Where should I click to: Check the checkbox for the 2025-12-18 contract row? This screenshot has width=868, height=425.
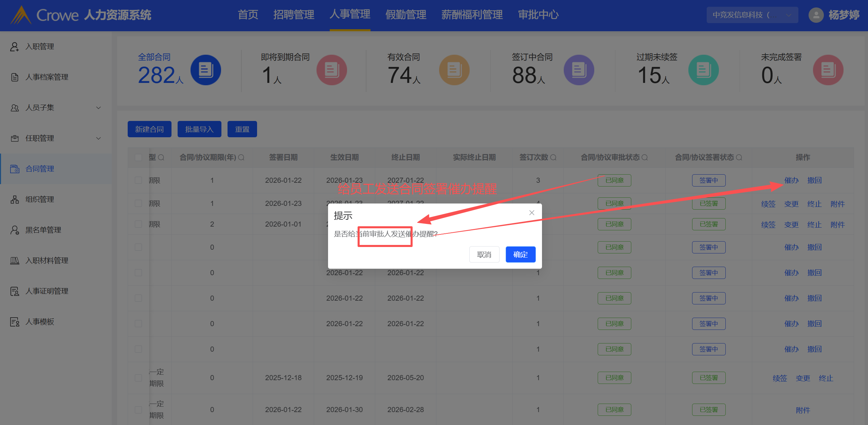point(138,378)
